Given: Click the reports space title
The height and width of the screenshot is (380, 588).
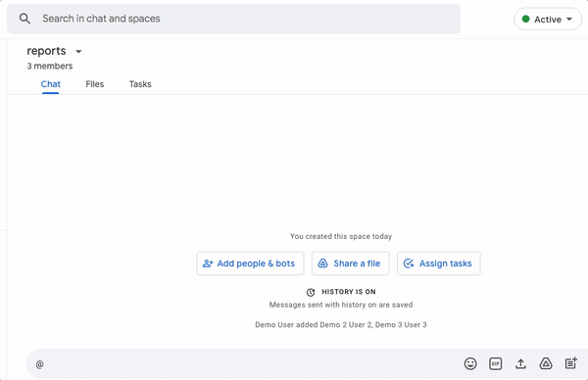Looking at the screenshot, I should [46, 51].
